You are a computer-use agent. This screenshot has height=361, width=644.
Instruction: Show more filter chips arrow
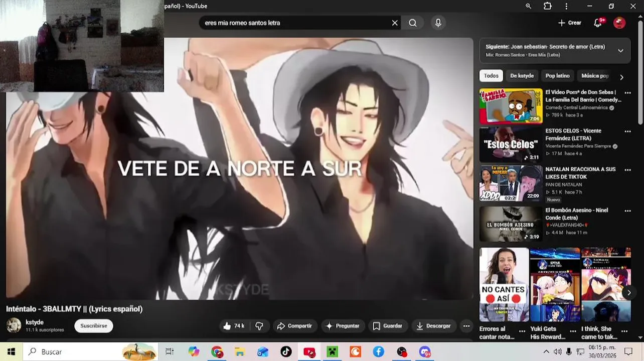621,77
